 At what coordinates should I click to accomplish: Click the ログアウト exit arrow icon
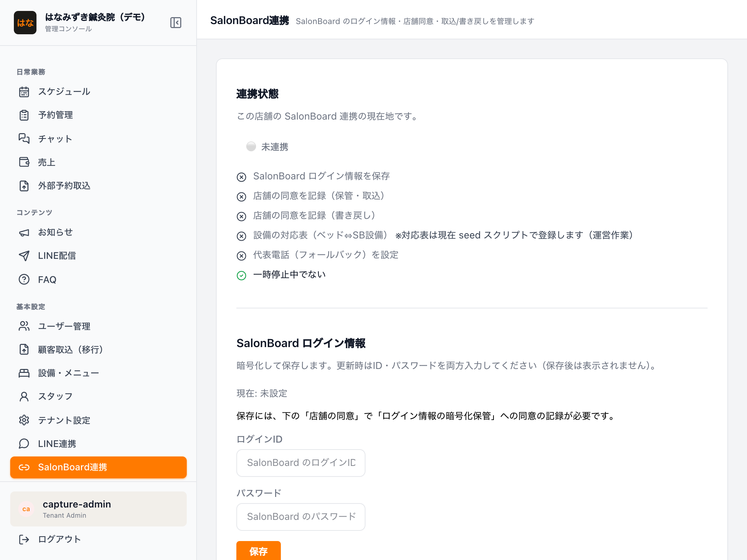(24, 539)
